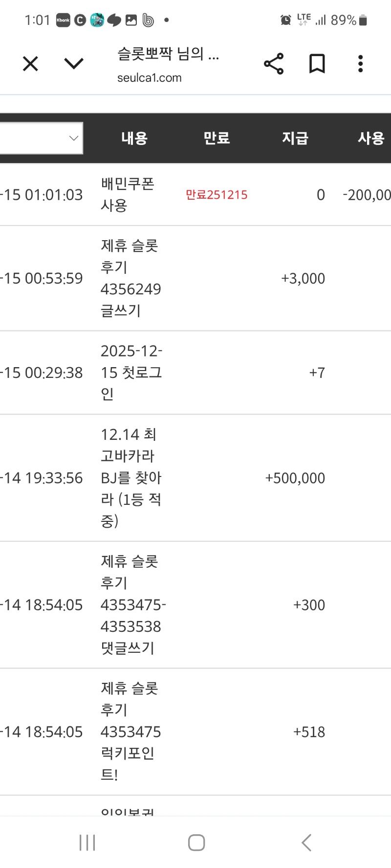Tap the 내용 column header
391x868 pixels.
[134, 138]
